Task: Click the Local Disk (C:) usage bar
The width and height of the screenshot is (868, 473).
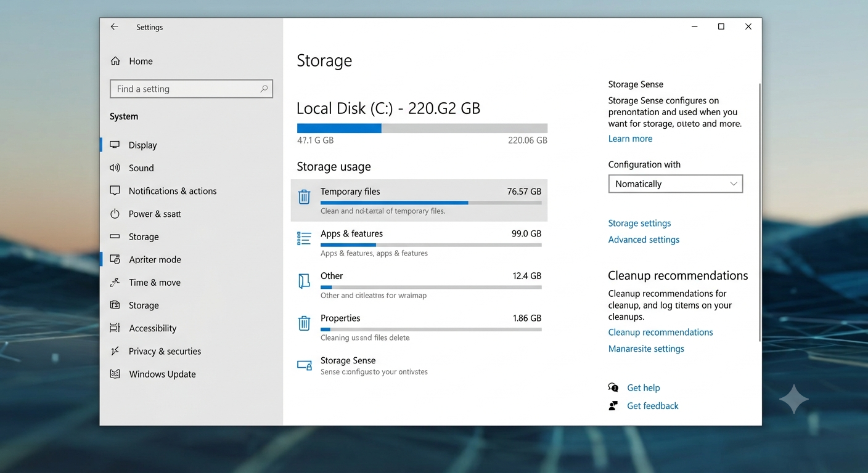Action: point(422,128)
